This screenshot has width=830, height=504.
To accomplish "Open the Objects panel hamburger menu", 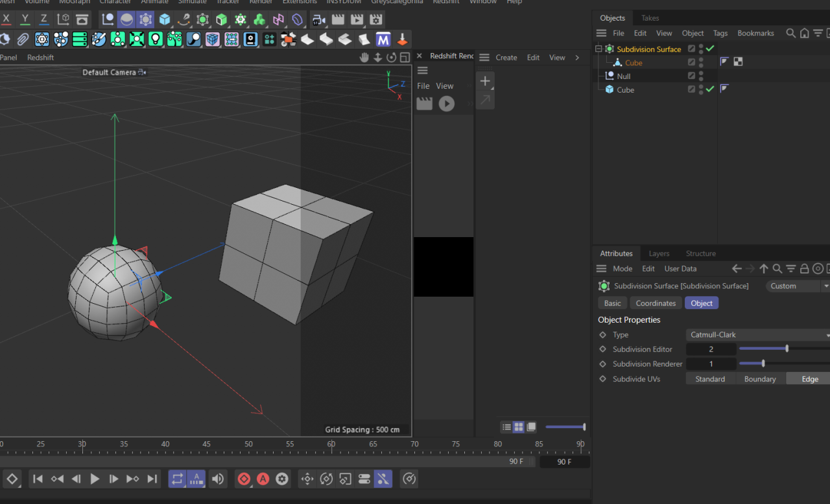I will click(x=601, y=33).
